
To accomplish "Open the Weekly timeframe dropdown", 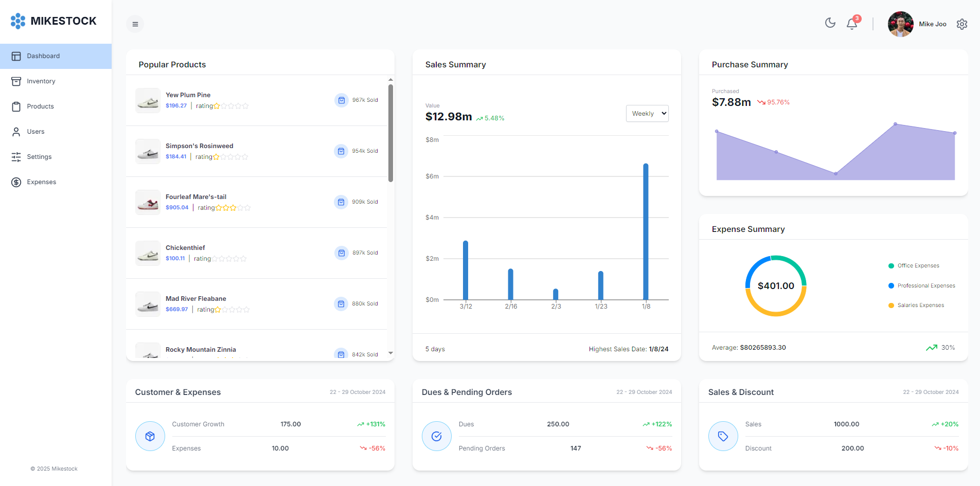I will click(x=647, y=114).
